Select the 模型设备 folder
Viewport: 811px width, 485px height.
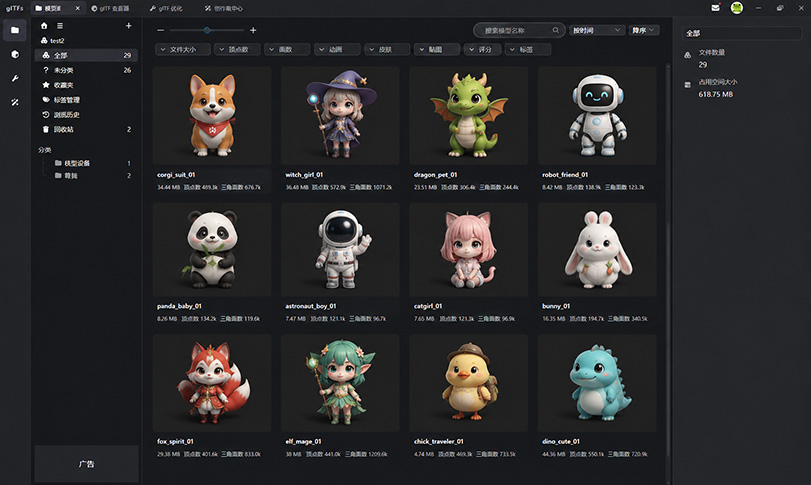93,163
